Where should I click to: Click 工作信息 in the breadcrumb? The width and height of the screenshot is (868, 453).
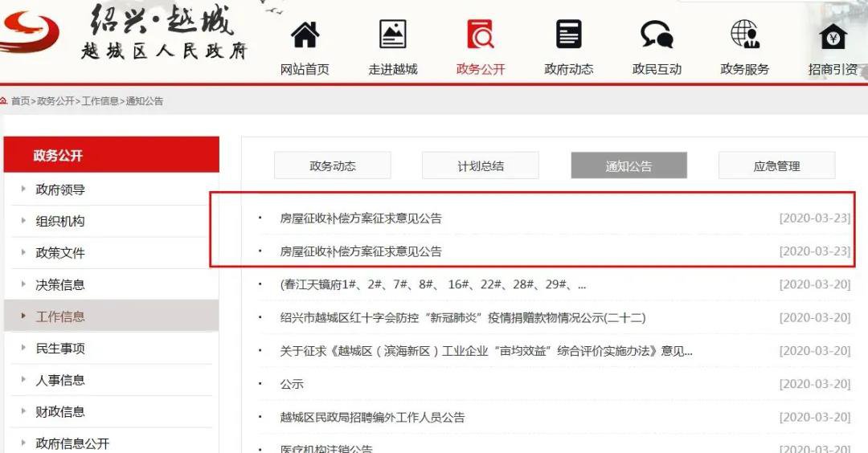[x=100, y=100]
